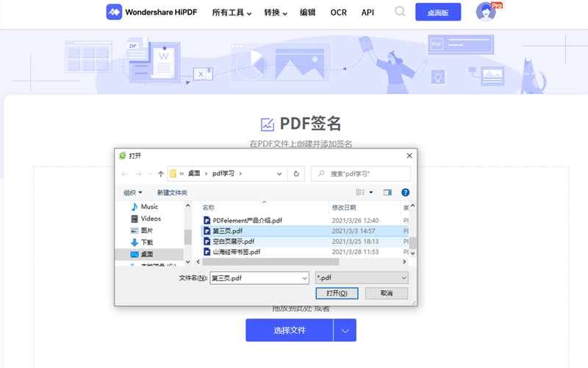The image size is (588, 368).
Task: Click the help question mark icon in dialog
Action: tap(405, 192)
